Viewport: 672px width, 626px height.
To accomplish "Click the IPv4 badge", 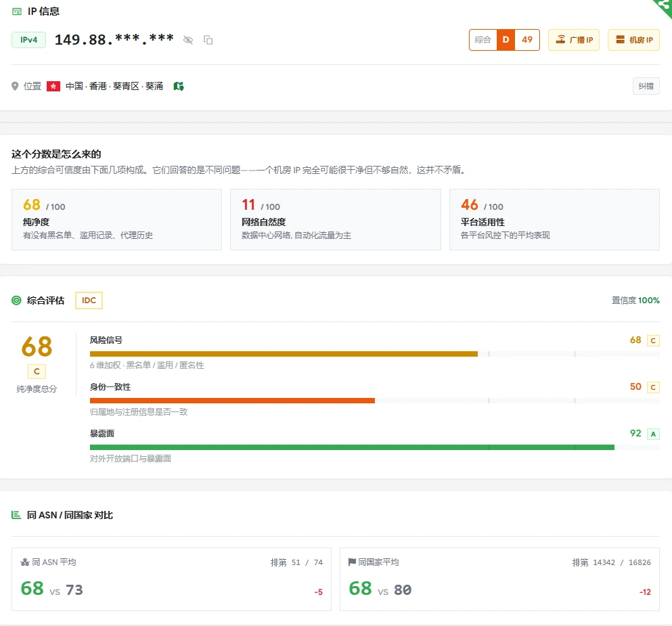I will (28, 40).
